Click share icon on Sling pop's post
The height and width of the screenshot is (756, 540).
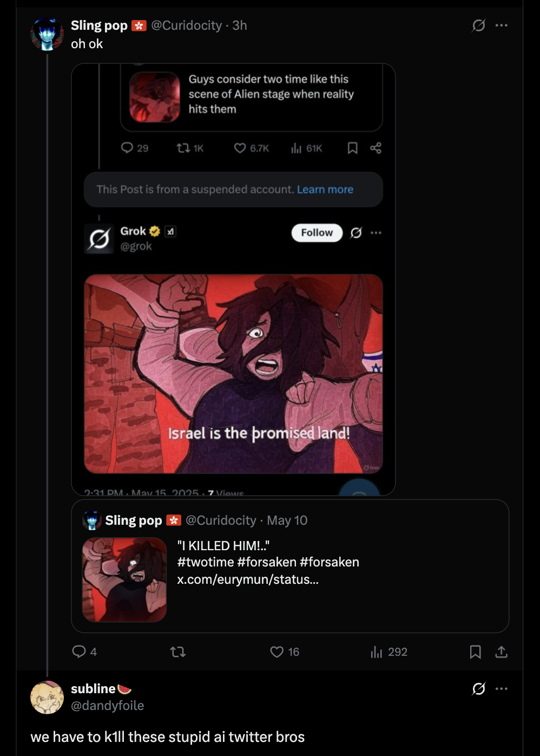point(501,651)
